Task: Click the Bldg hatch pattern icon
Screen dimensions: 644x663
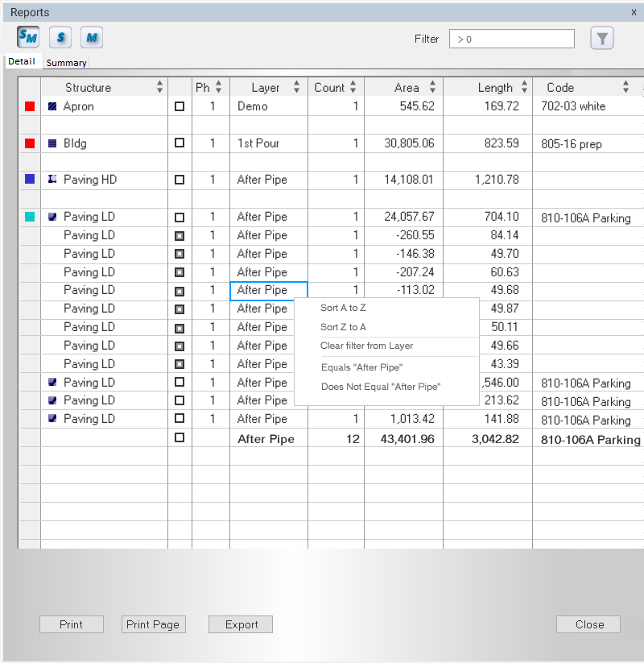Action: pyautogui.click(x=52, y=143)
